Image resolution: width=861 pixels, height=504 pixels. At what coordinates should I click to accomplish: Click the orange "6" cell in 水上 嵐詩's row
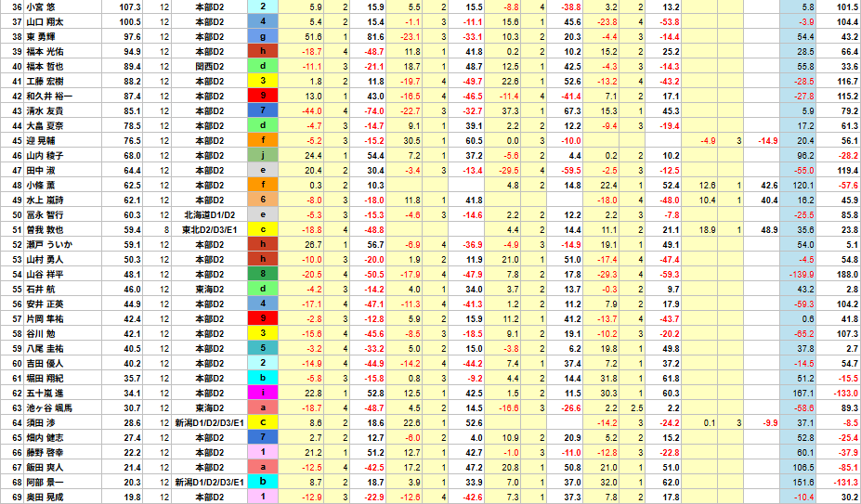pyautogui.click(x=263, y=200)
